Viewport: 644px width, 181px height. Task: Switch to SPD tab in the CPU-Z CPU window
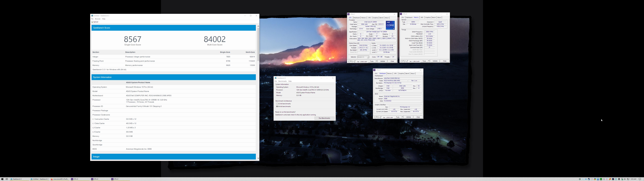pos(370,18)
